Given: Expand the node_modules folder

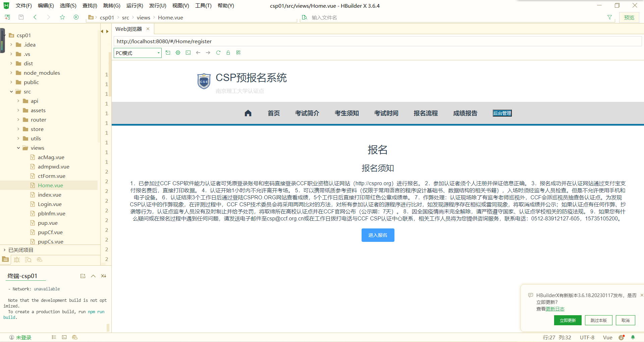Looking at the screenshot, I should click(11, 73).
